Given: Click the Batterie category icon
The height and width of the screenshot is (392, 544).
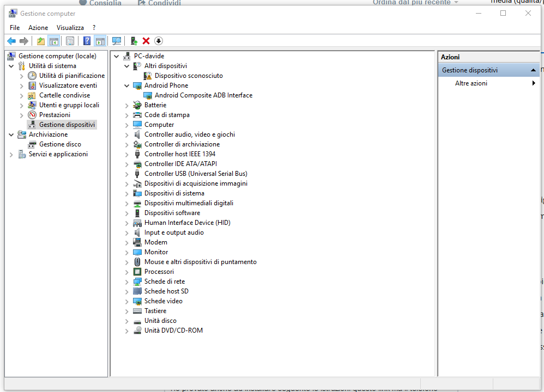Looking at the screenshot, I should click(x=137, y=105).
